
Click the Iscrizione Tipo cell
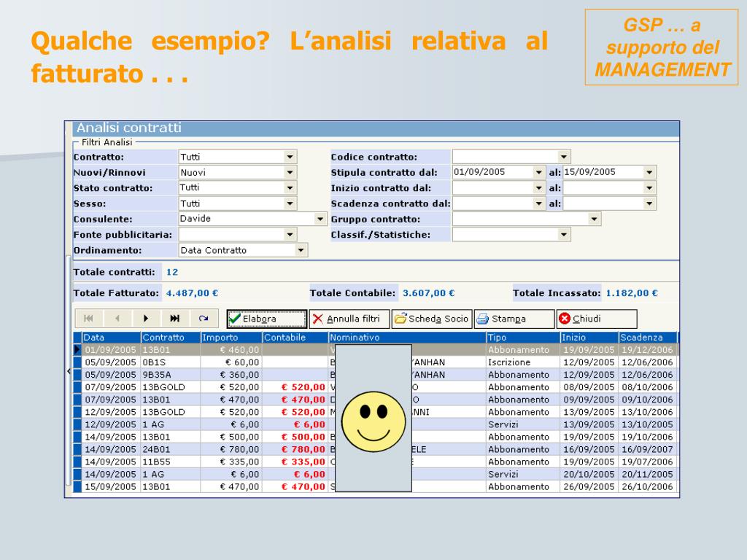[523, 362]
